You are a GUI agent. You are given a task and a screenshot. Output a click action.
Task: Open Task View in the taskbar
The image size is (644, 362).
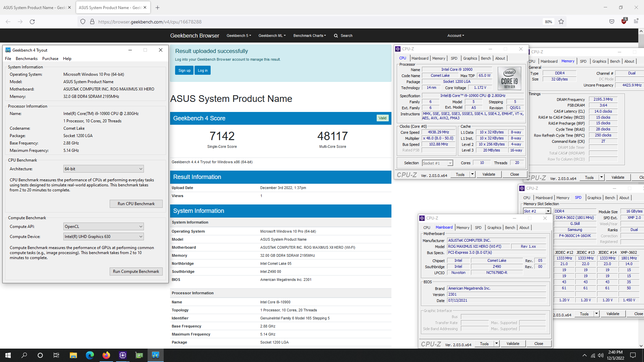click(x=56, y=355)
